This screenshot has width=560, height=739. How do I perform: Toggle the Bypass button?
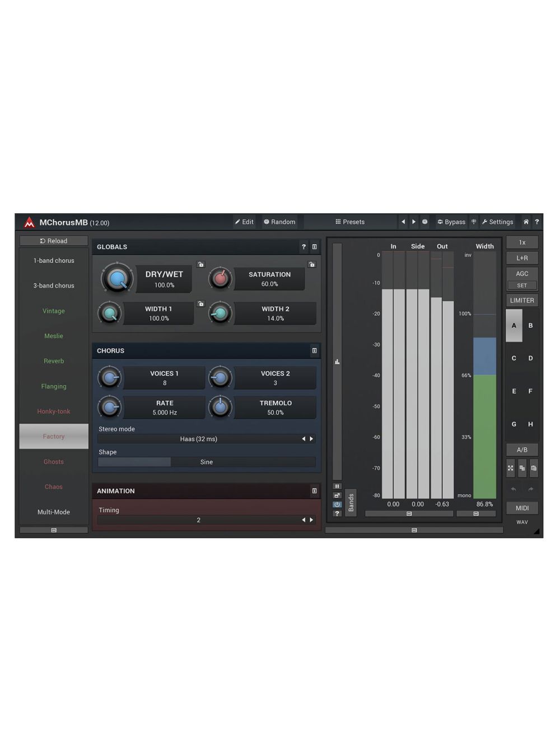coord(451,222)
